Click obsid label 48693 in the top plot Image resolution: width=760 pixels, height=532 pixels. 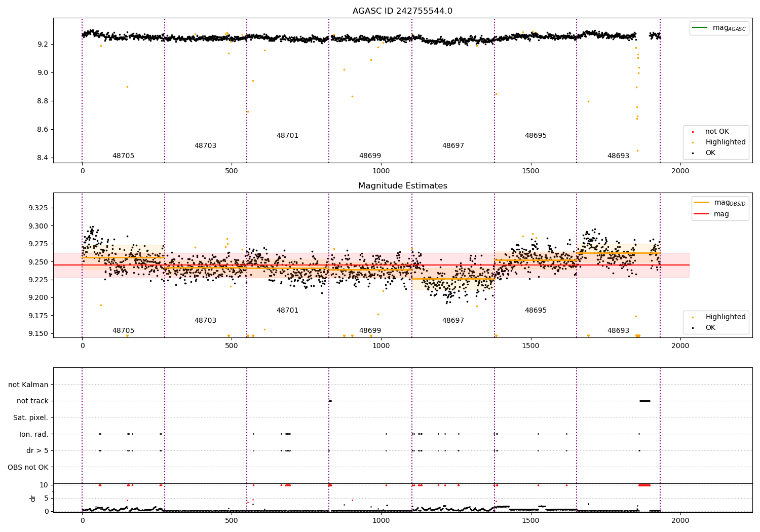coord(618,156)
